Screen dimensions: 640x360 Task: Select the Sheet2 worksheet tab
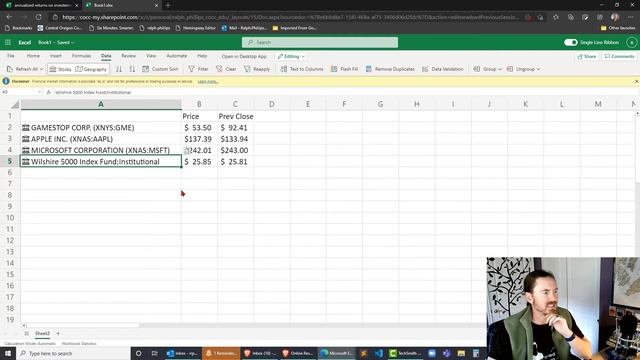(x=42, y=333)
